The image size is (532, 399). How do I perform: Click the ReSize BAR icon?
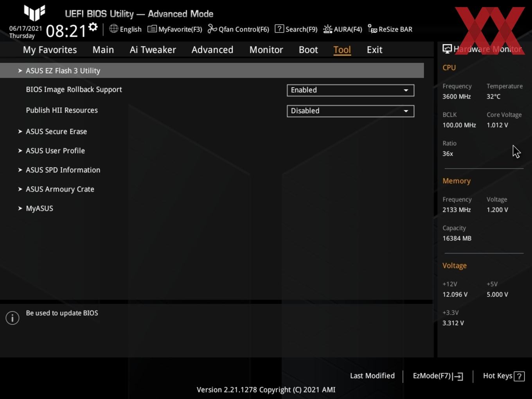[x=372, y=29]
